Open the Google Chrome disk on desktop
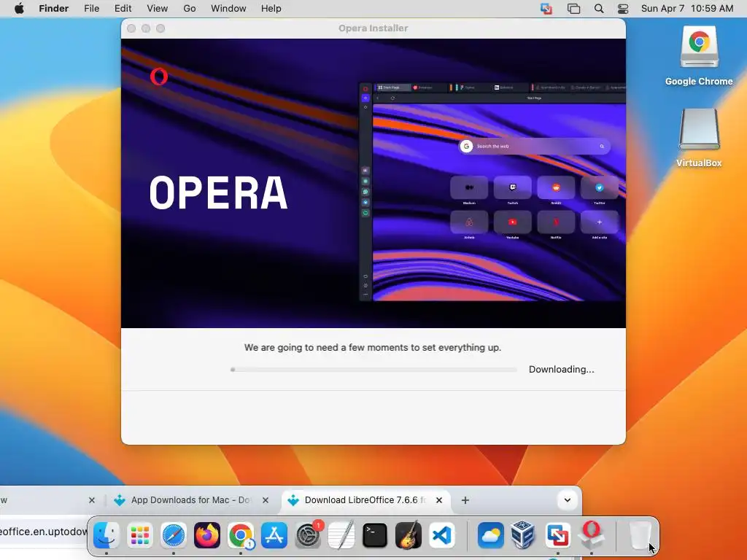Screen dimensions: 747x560 click(699, 56)
